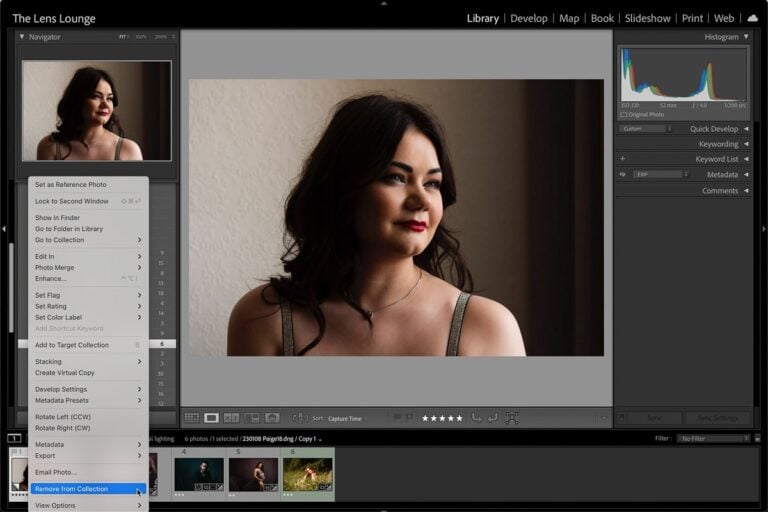This screenshot has height=512, width=768.
Task: Select filmstrip thumbnail number 4
Action: (x=199, y=474)
